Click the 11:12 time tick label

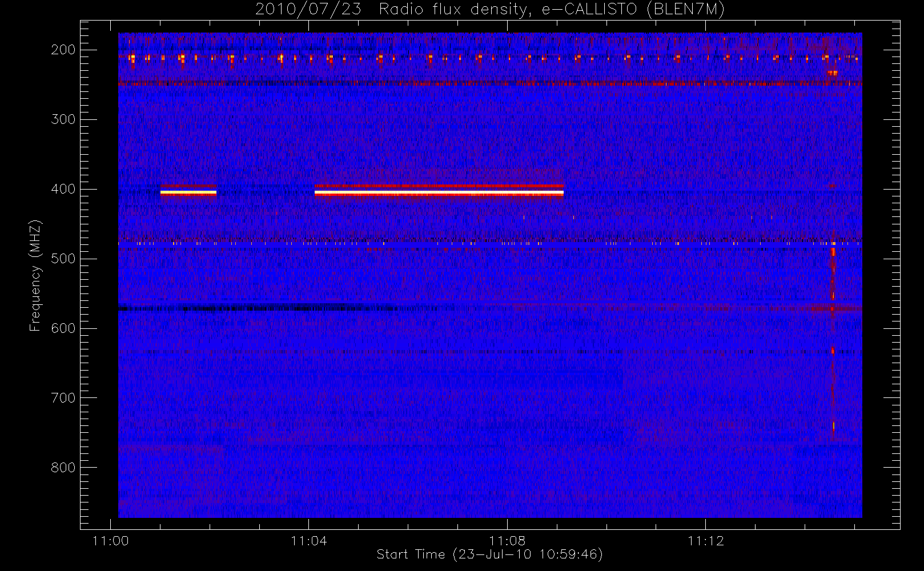(x=706, y=541)
